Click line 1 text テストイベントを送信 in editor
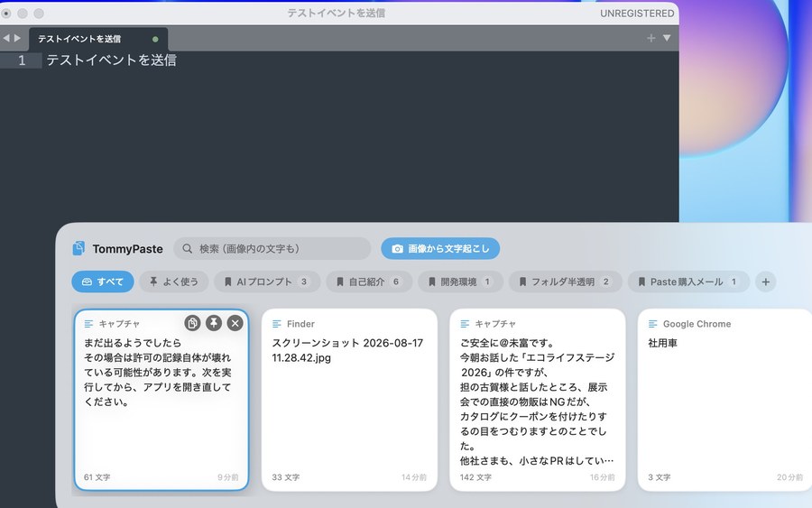The height and width of the screenshot is (508, 812). 111,60
